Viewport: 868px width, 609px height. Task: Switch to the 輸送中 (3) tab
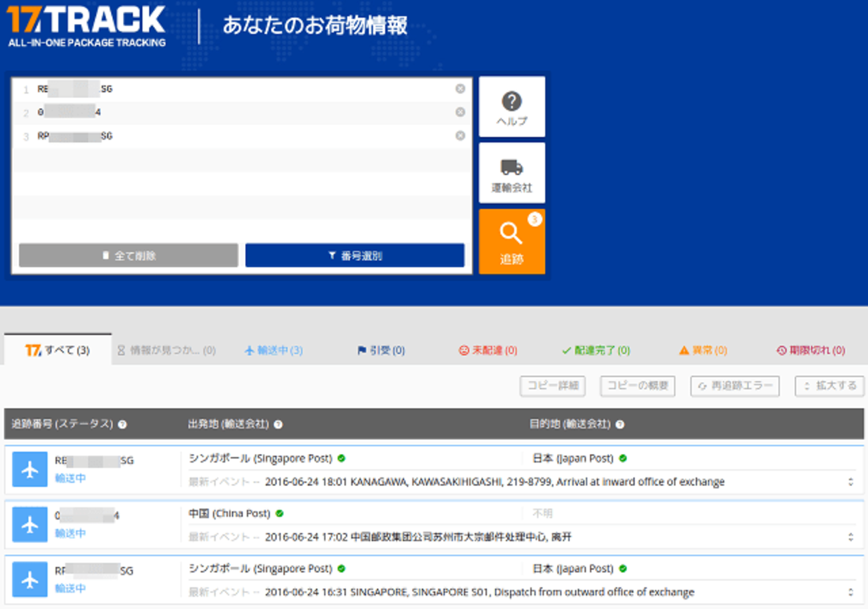point(274,350)
